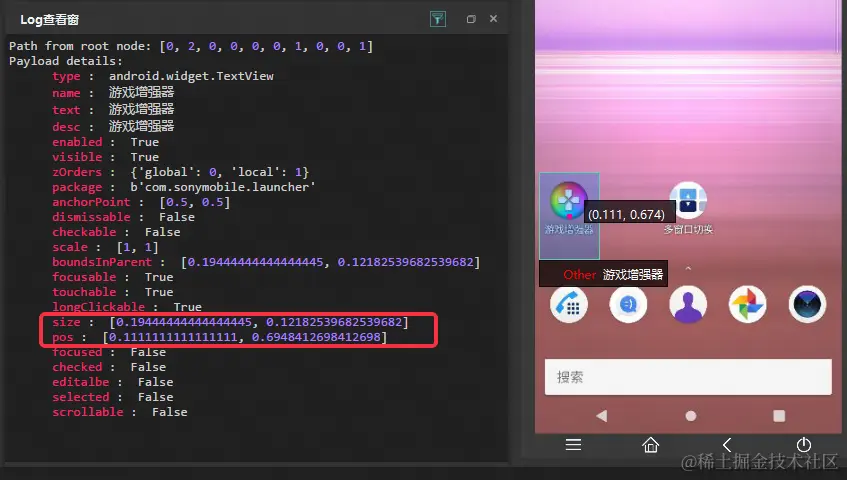Click the back chevron in device toolbar
This screenshot has width=847, height=480.
pyautogui.click(x=727, y=444)
